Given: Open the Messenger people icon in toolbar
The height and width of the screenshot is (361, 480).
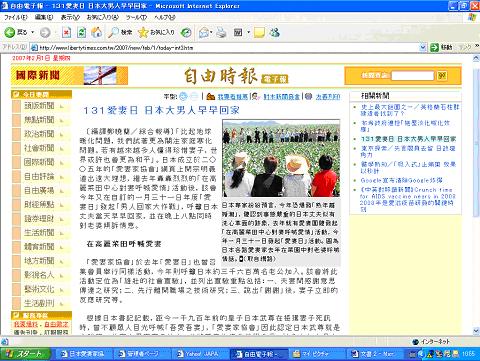Looking at the screenshot, I should tap(275, 32).
